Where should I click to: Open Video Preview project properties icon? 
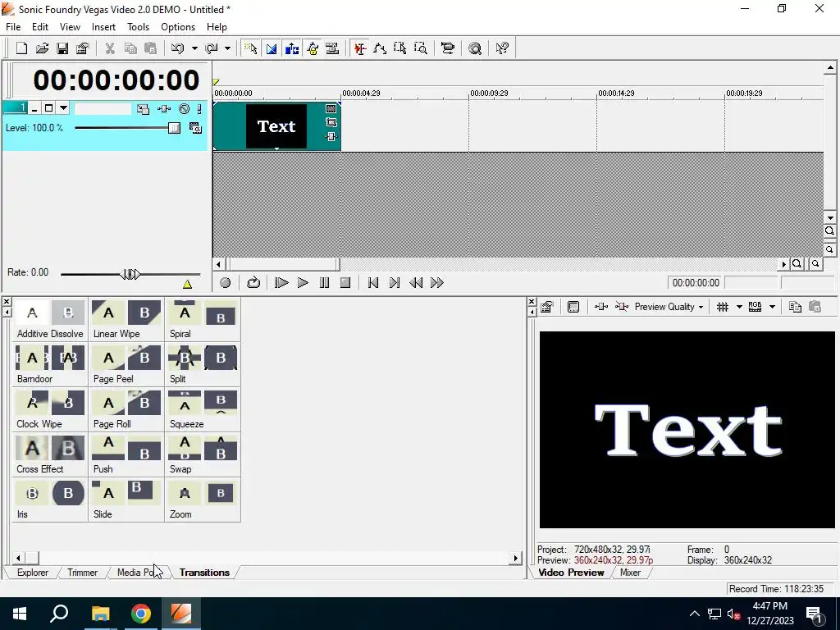pos(547,307)
